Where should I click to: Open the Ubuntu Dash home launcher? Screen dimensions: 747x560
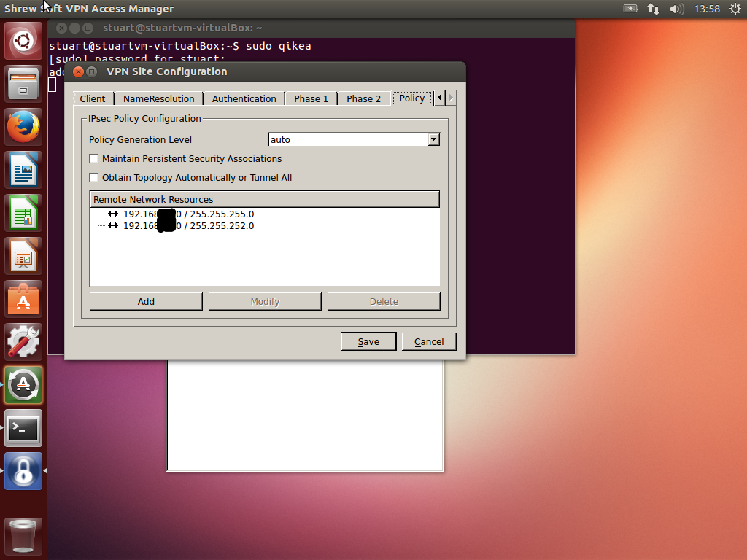point(23,41)
